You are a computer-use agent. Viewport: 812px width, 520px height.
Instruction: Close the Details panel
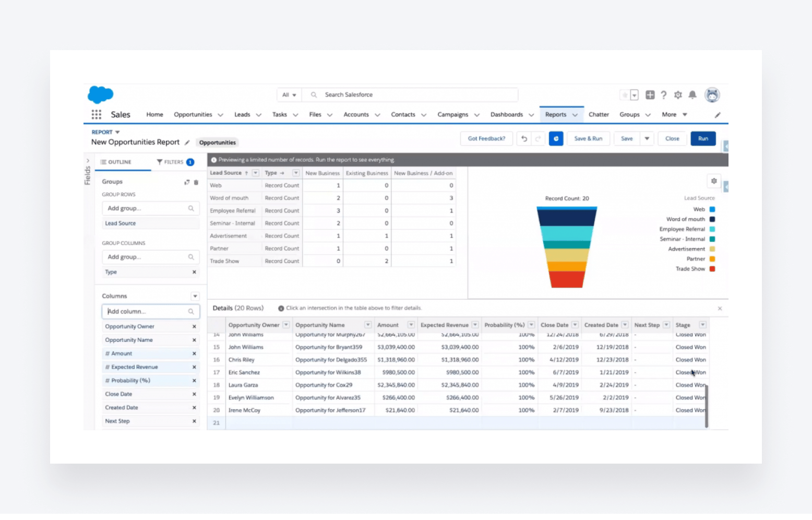(x=720, y=309)
